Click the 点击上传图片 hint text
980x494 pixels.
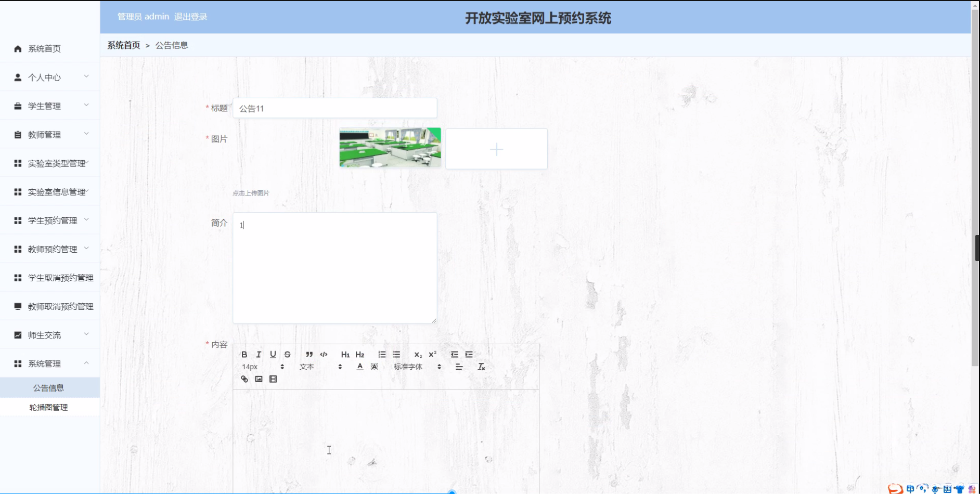251,193
